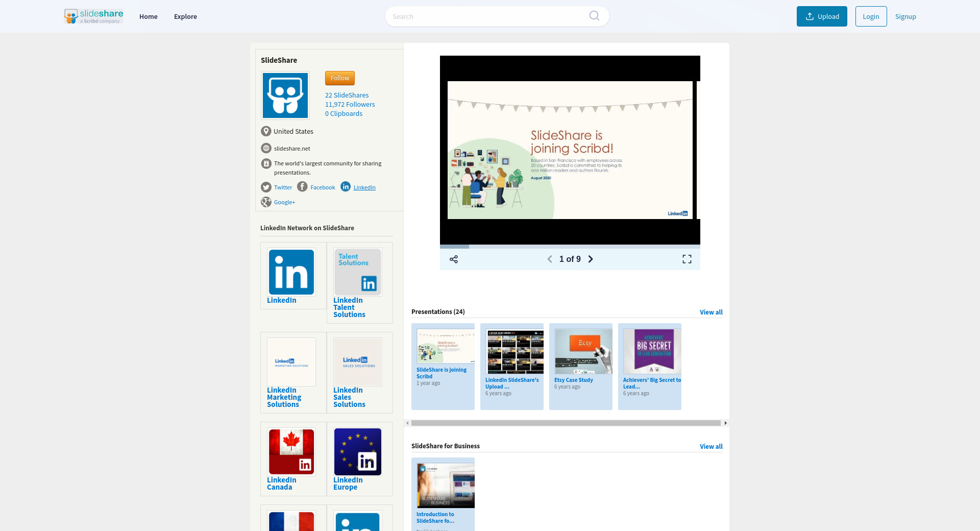Screen dimensions: 980x531
Task: Click the Twitter bird icon
Action: pos(266,187)
